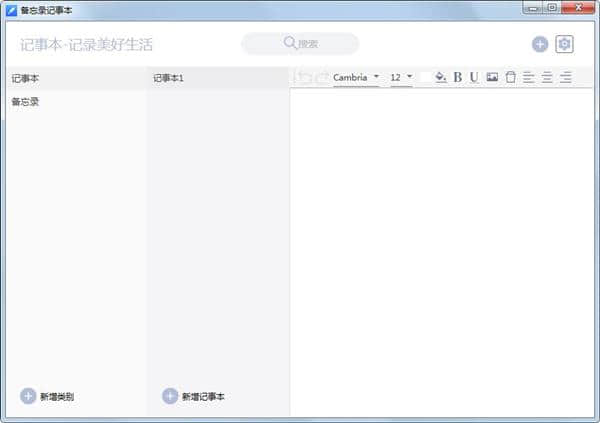Open the 记事本1 note

click(x=218, y=78)
